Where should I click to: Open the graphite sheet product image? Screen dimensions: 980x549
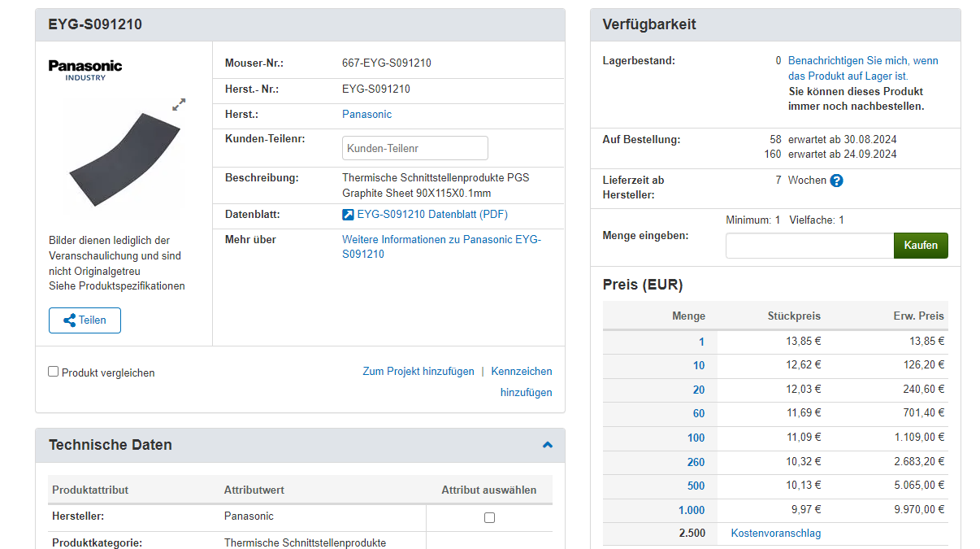(124, 159)
